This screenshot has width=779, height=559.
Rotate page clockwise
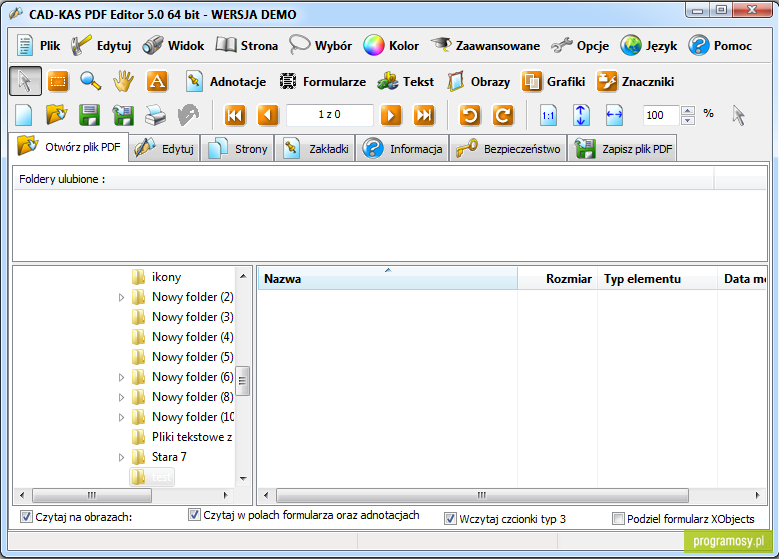(503, 115)
